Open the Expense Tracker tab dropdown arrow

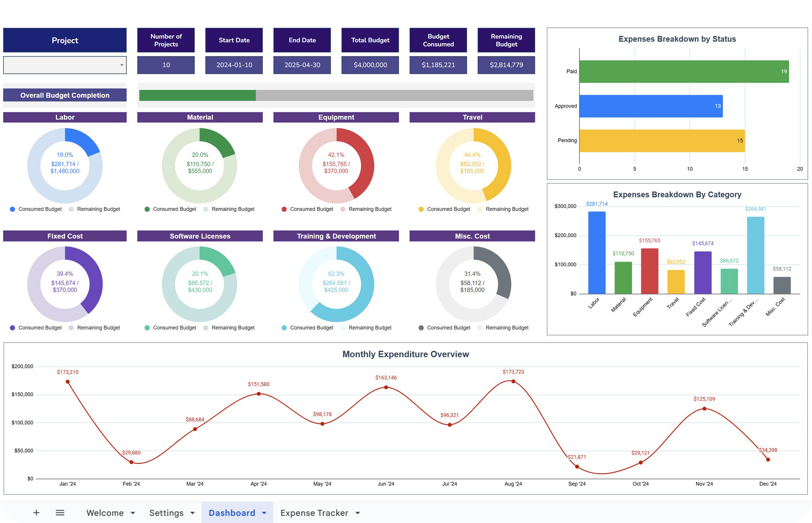click(x=358, y=513)
